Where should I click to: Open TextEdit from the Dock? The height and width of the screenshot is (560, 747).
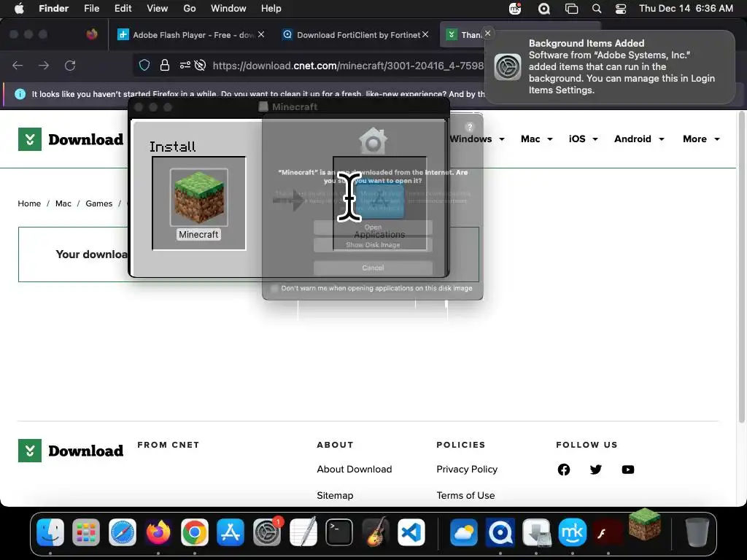coord(303,532)
